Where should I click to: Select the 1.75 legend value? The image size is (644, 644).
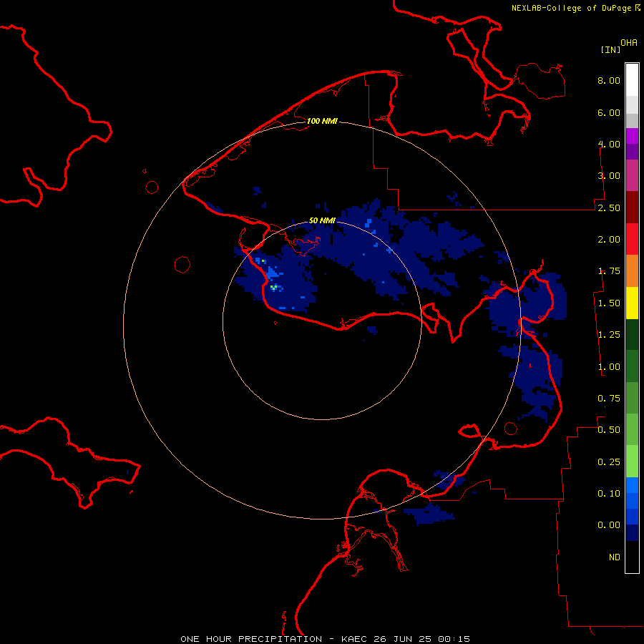point(609,271)
